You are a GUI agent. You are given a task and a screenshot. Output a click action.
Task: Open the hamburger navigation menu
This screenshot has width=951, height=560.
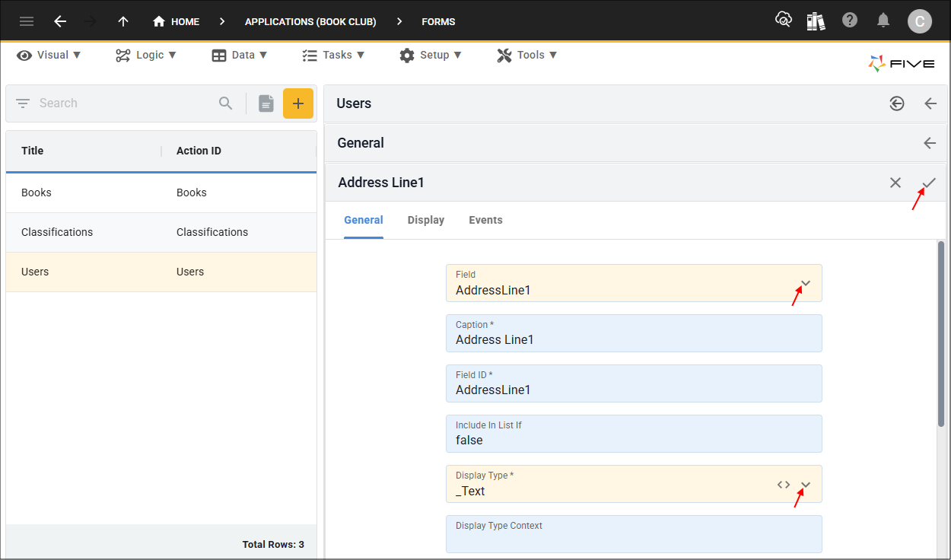[27, 21]
